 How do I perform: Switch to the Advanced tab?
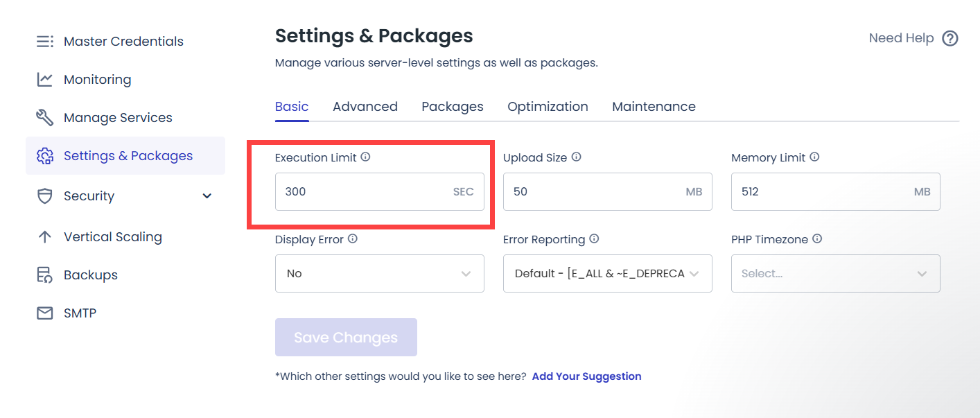point(365,107)
